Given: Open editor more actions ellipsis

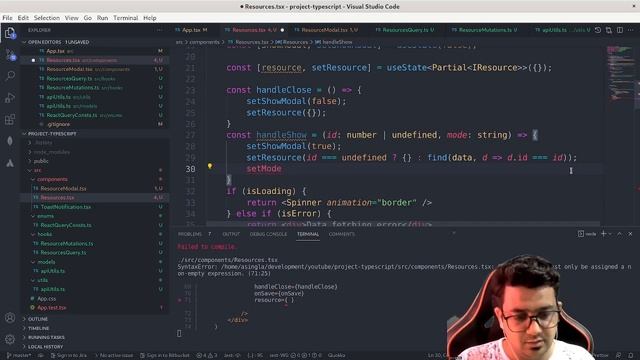Looking at the screenshot, I should point(631,30).
